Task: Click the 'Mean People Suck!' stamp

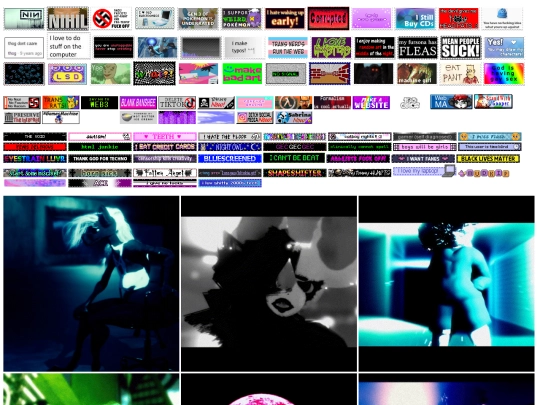Action: coord(461,48)
